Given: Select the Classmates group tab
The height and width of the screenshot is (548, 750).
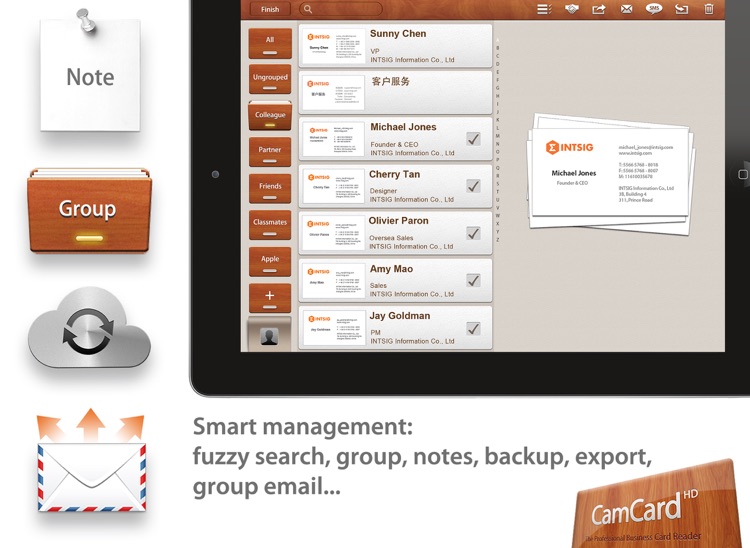Looking at the screenshot, I should pos(270,225).
